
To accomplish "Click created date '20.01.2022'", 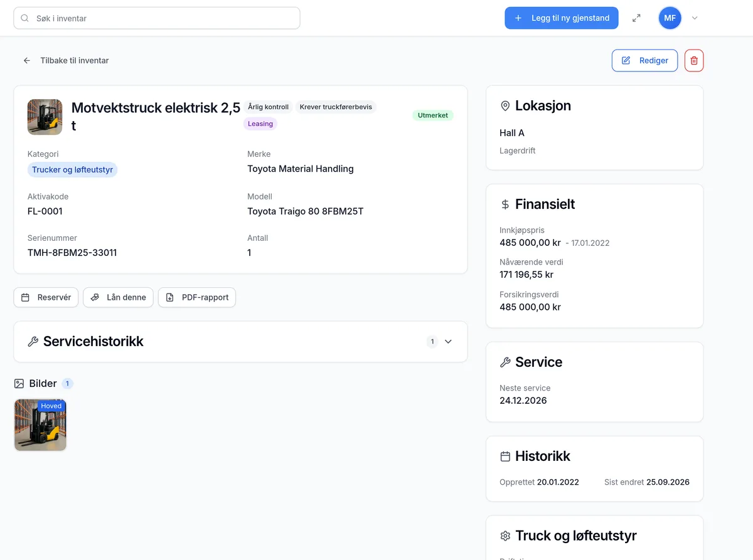I will click(x=558, y=482).
